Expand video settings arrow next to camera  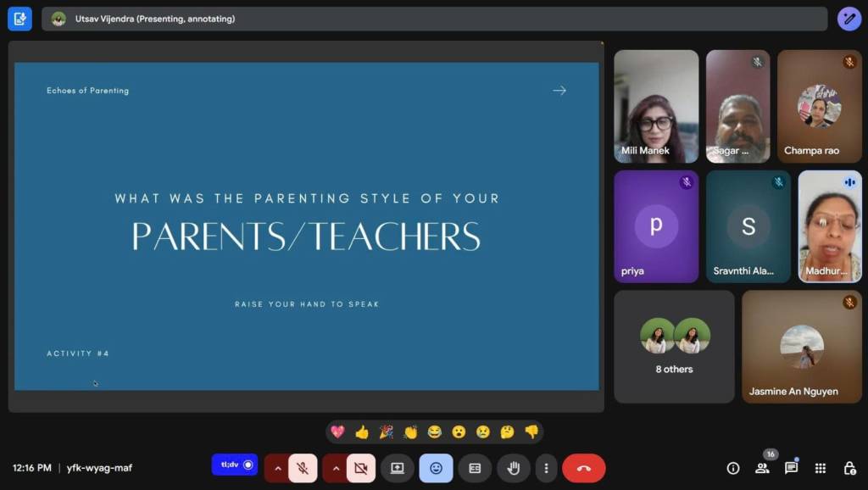tap(336, 468)
